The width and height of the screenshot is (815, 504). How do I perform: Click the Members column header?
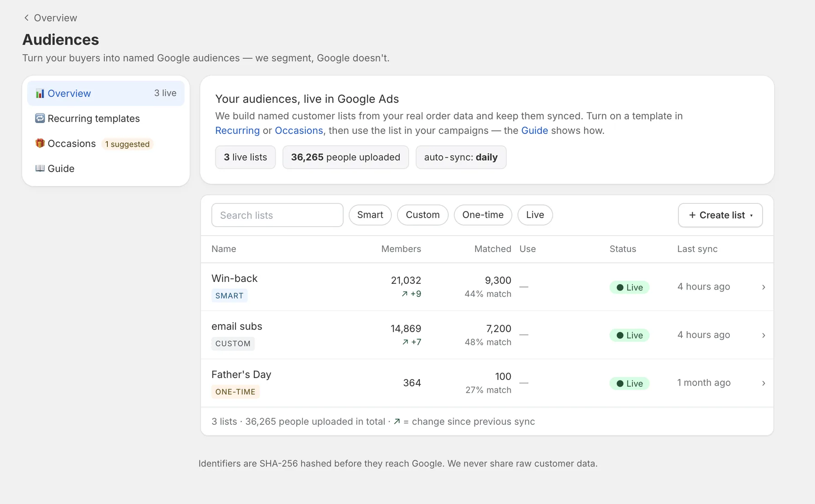pos(401,249)
